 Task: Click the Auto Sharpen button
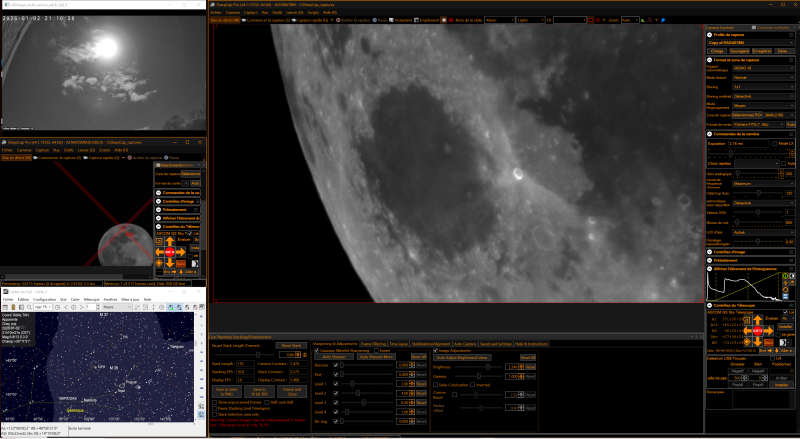coord(334,356)
